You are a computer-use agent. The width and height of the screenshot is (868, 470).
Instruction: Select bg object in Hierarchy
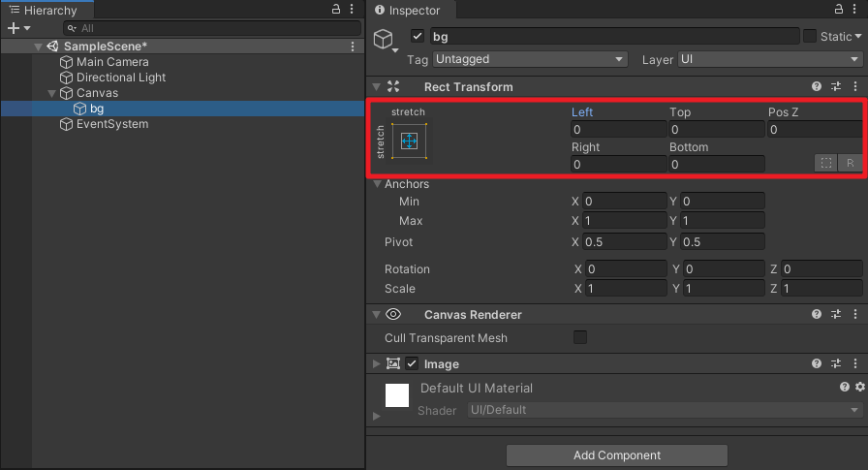click(x=183, y=109)
